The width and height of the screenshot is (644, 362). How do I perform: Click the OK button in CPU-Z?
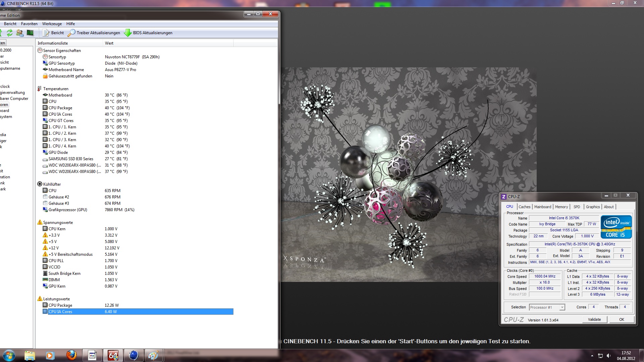pyautogui.click(x=621, y=319)
